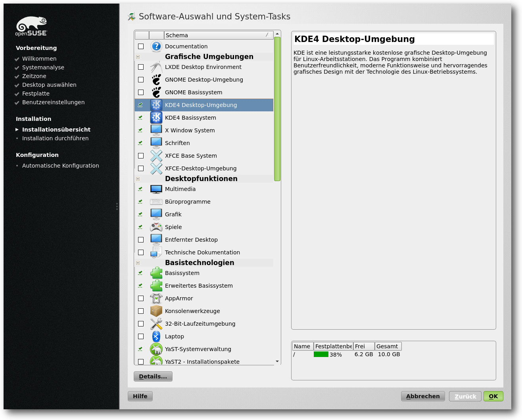Enable the Documentation checkbox

click(141, 46)
